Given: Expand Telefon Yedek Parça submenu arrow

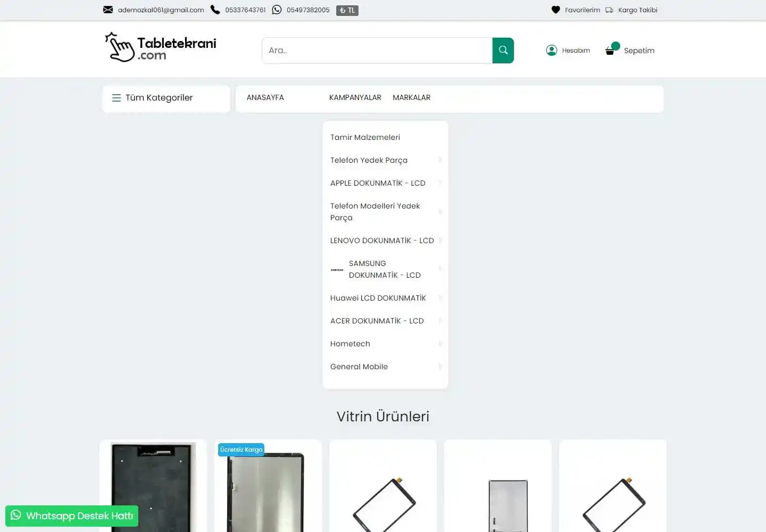Looking at the screenshot, I should tap(440, 160).
